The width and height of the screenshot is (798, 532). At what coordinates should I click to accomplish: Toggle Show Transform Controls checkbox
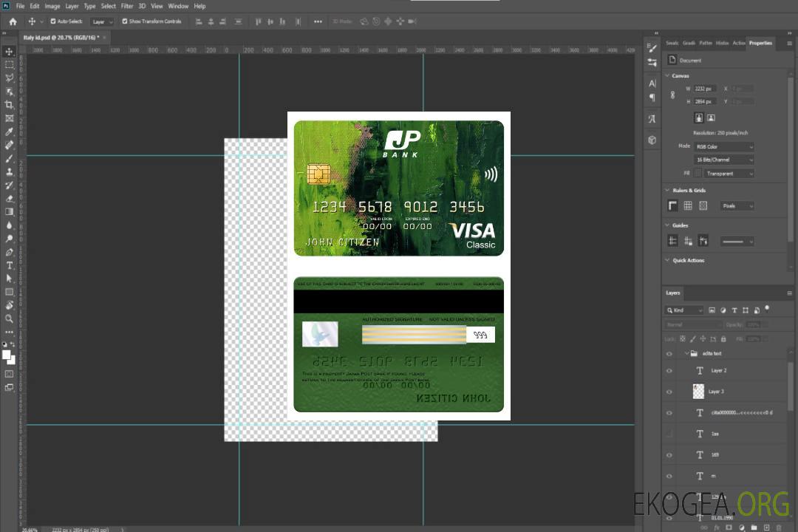(125, 21)
